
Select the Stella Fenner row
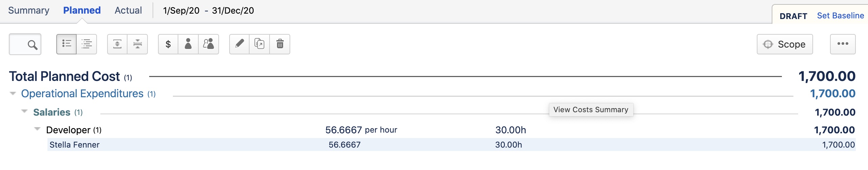[x=75, y=145]
